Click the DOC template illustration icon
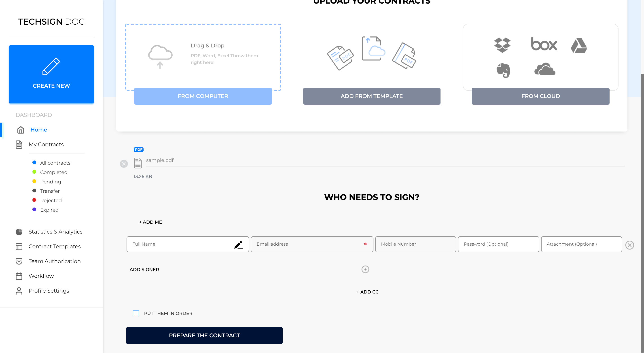This screenshot has height=353, width=644. tap(341, 58)
